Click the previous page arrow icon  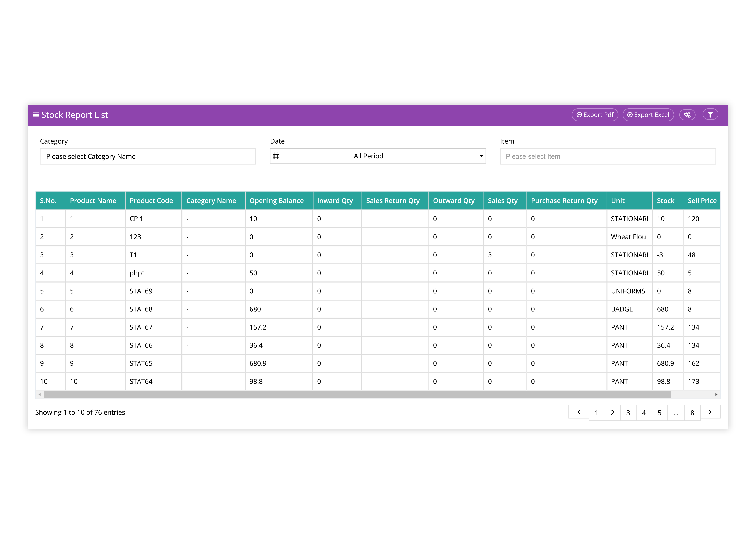click(580, 412)
